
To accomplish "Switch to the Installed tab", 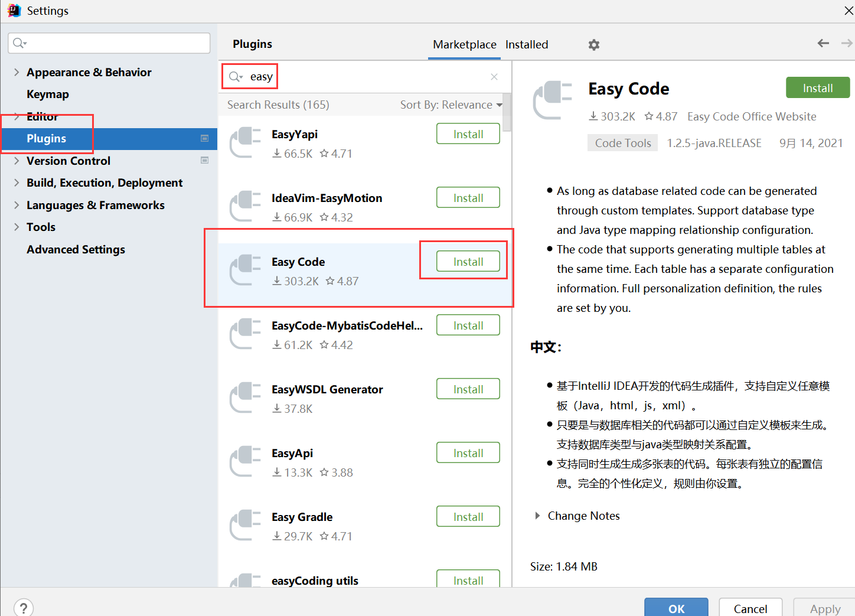I will [527, 44].
